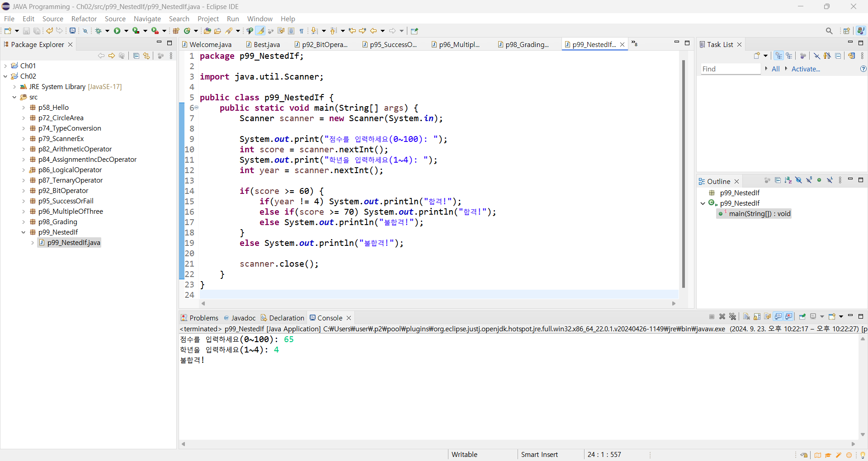Click the Activate... link in Task List

(x=805, y=69)
